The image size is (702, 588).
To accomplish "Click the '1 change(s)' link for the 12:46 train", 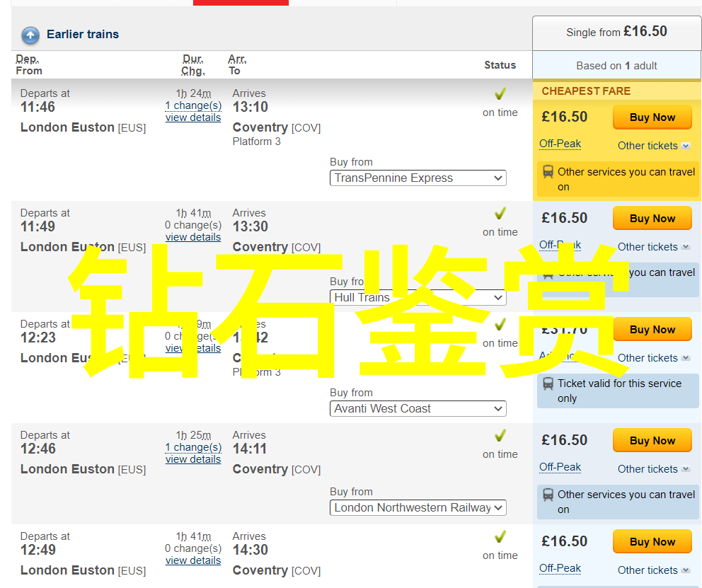I will [193, 447].
